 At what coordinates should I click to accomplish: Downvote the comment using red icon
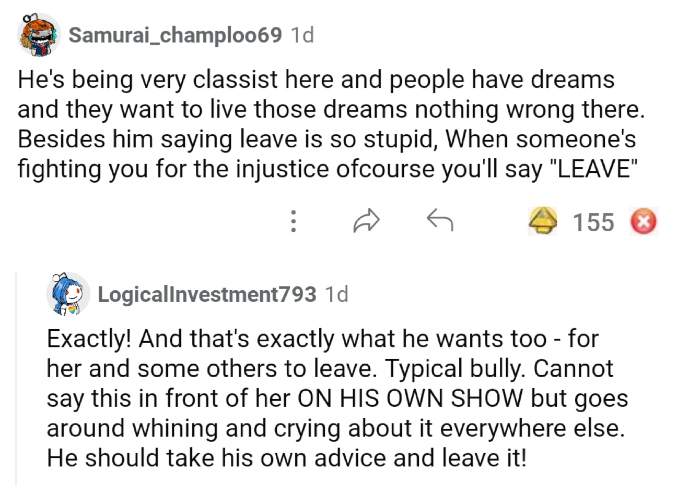point(640,221)
